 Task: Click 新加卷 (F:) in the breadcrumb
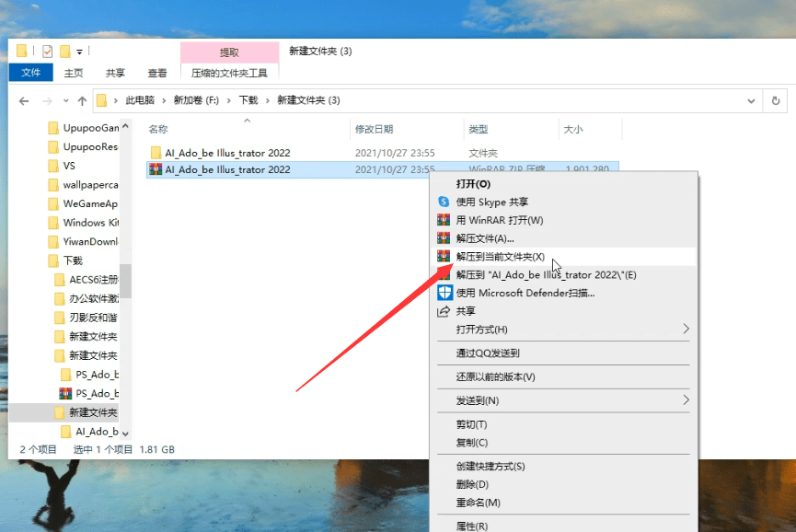tap(196, 100)
